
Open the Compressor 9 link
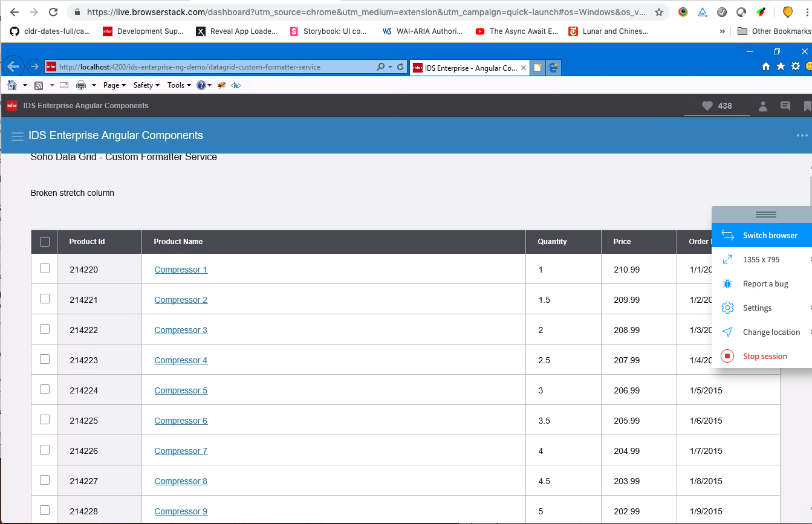tap(181, 511)
